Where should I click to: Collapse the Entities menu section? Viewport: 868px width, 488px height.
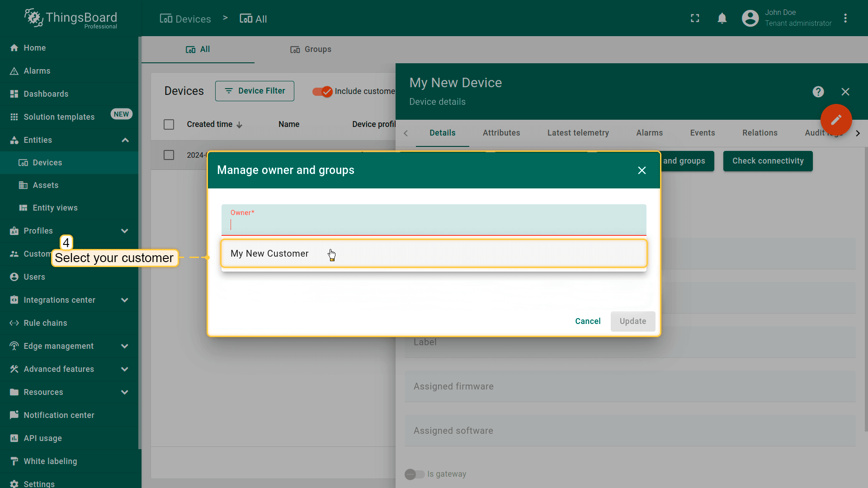point(125,140)
